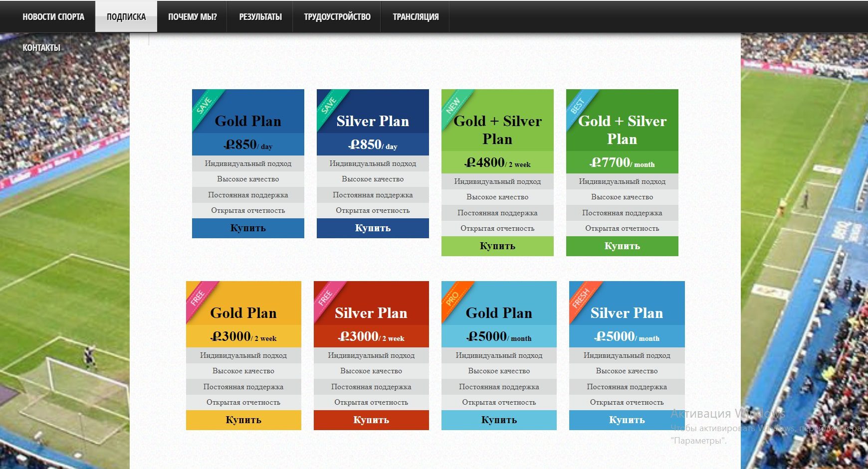Select the ПОДПИСКА tab in navigation
The height and width of the screenshot is (469, 868).
126,16
